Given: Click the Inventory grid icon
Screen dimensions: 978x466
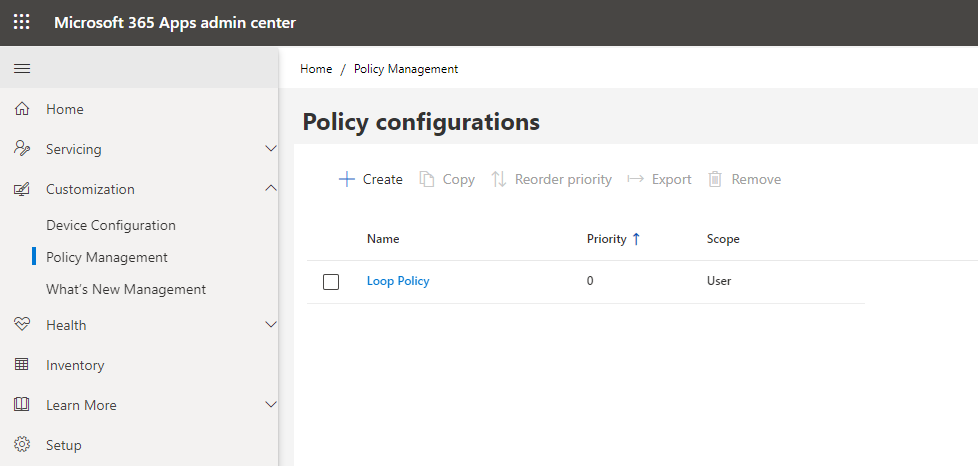Looking at the screenshot, I should (x=22, y=364).
